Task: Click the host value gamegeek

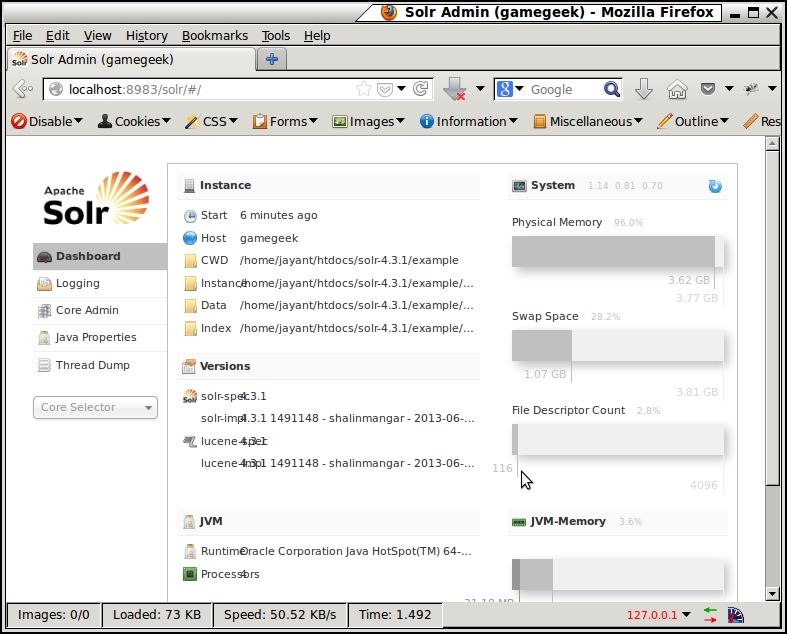Action: 269,238
